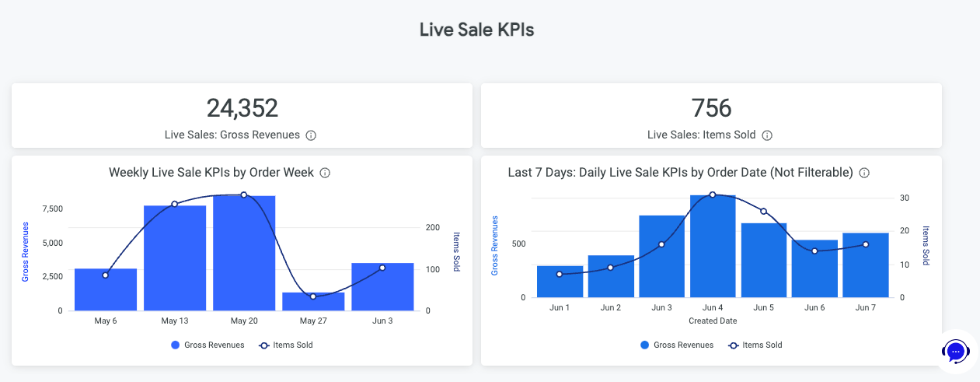The height and width of the screenshot is (382, 980).
Task: Toggle Items Sold legend in daily chart
Action: 756,345
